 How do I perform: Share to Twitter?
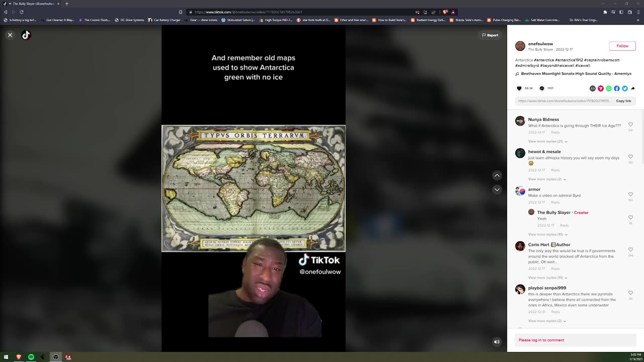625,88
